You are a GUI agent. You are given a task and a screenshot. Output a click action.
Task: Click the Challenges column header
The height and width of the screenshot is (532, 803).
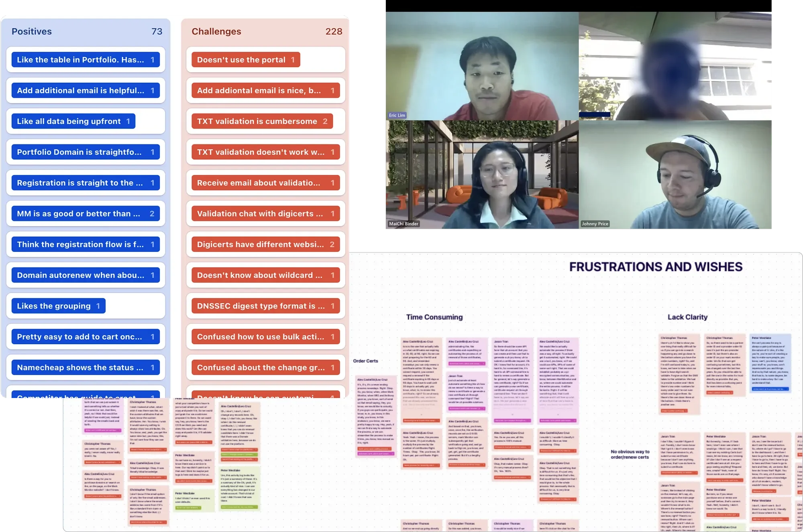pos(216,32)
